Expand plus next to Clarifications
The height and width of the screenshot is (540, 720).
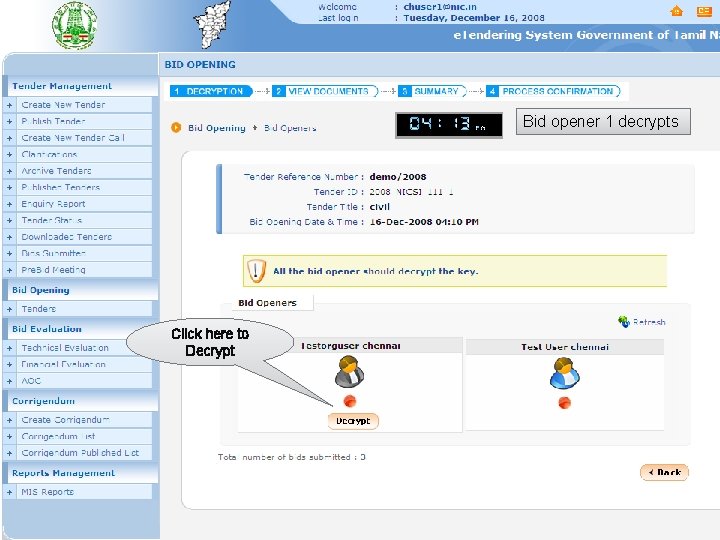point(9,155)
